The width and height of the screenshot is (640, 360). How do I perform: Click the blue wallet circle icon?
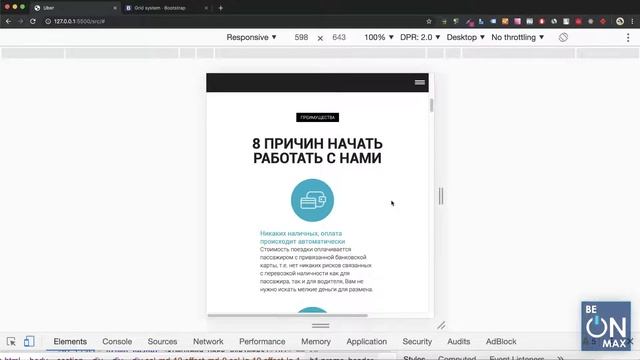click(312, 200)
